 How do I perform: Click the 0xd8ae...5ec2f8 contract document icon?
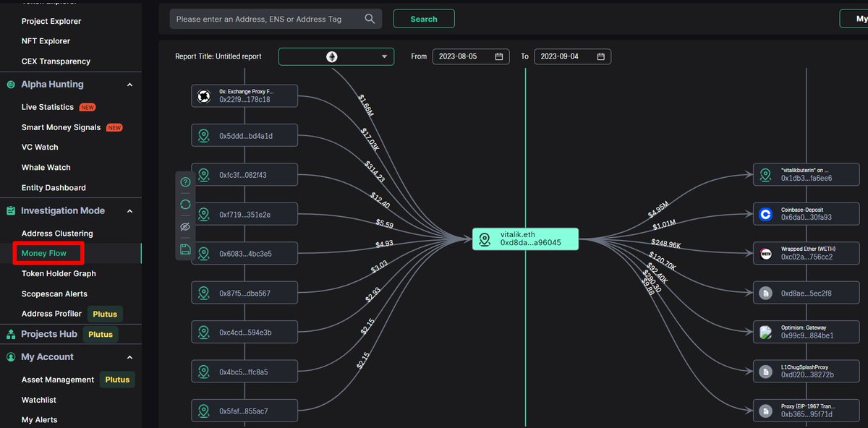tap(766, 294)
